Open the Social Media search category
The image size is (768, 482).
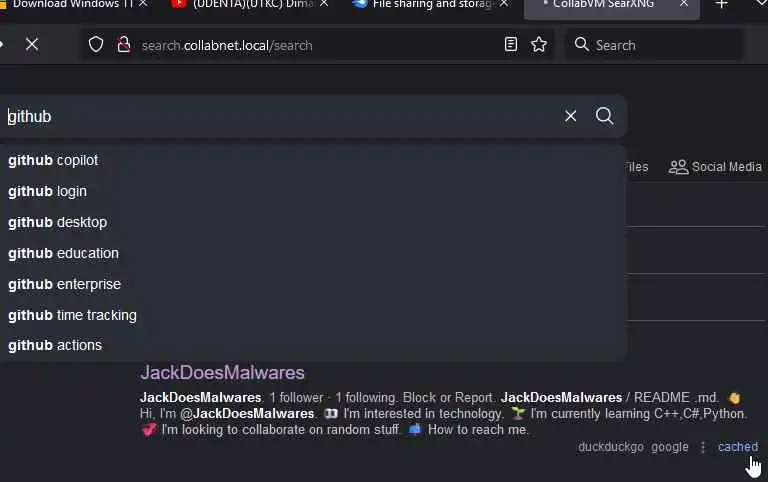(x=715, y=167)
